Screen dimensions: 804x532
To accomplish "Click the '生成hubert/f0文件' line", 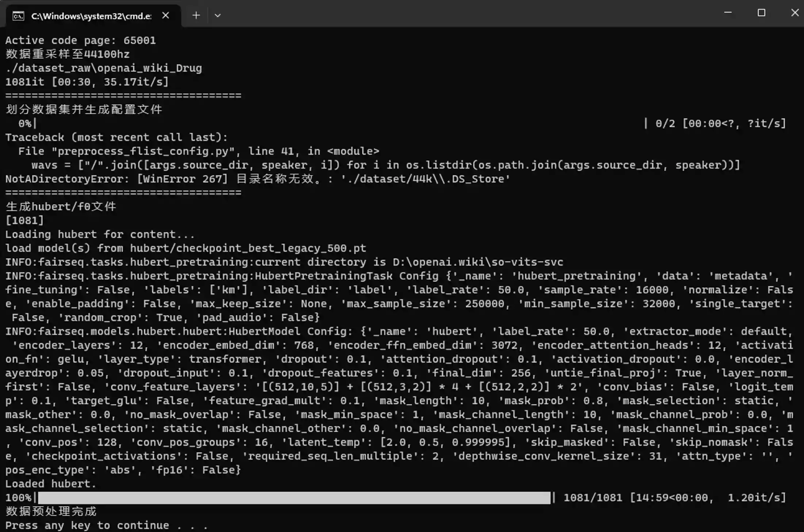I will [61, 207].
